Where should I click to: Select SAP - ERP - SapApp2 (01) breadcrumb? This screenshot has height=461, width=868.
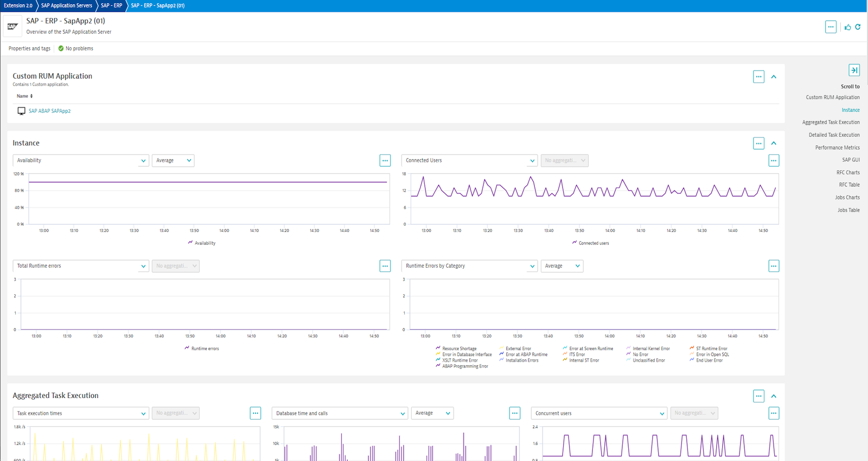pyautogui.click(x=158, y=5)
